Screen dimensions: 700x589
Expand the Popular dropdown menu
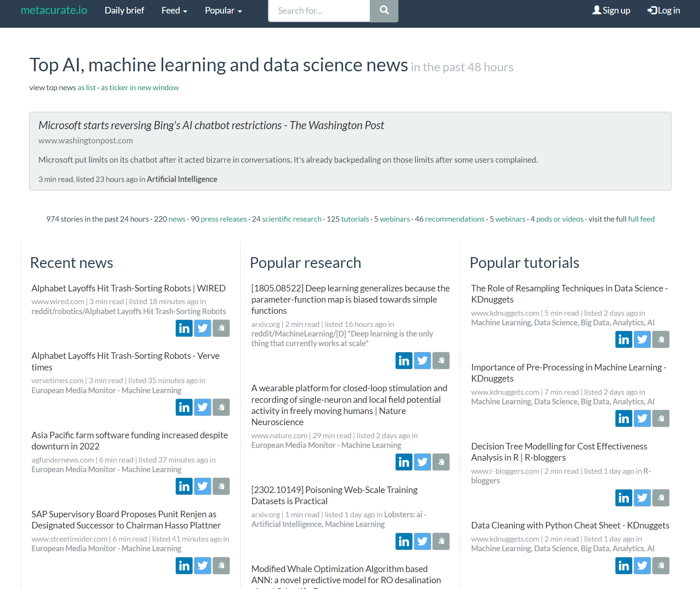point(223,10)
